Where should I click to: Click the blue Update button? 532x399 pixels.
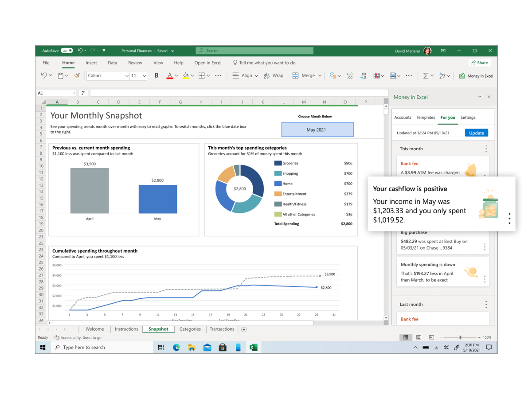(x=477, y=133)
